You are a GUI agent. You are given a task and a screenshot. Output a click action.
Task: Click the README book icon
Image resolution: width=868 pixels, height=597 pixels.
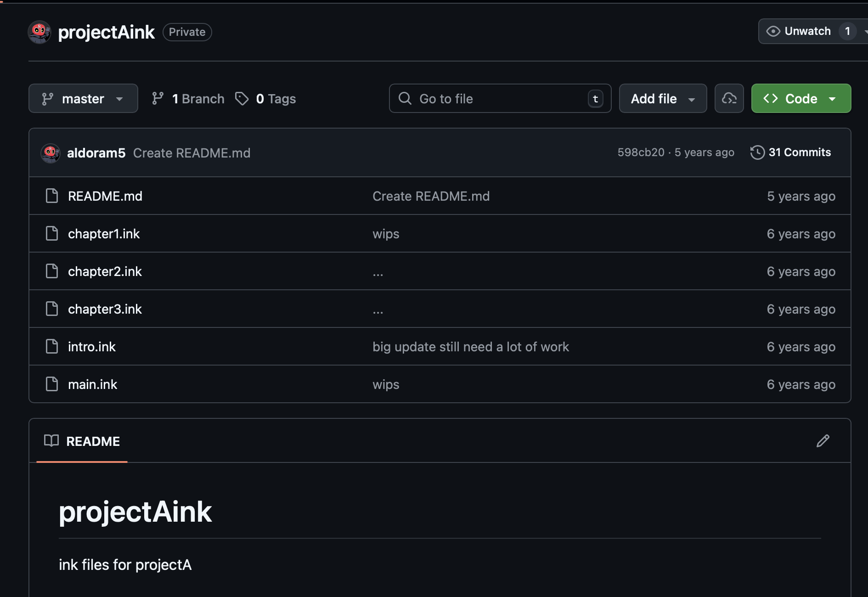[51, 441]
